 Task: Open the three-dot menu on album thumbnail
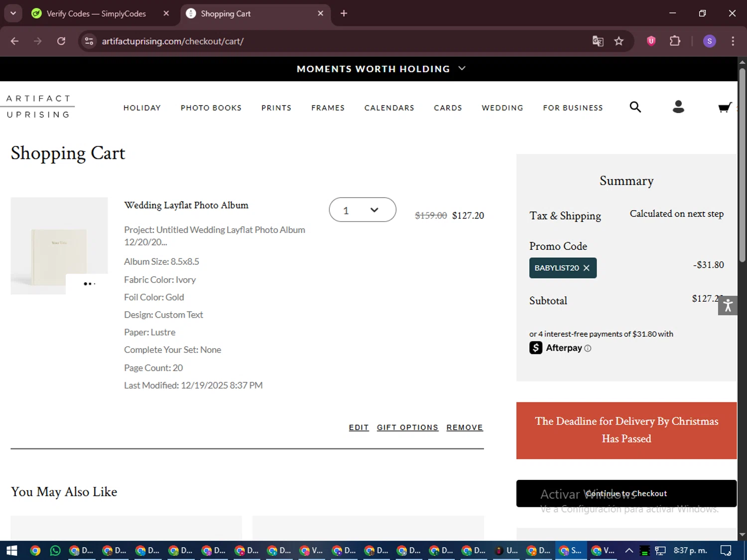pyautogui.click(x=89, y=284)
